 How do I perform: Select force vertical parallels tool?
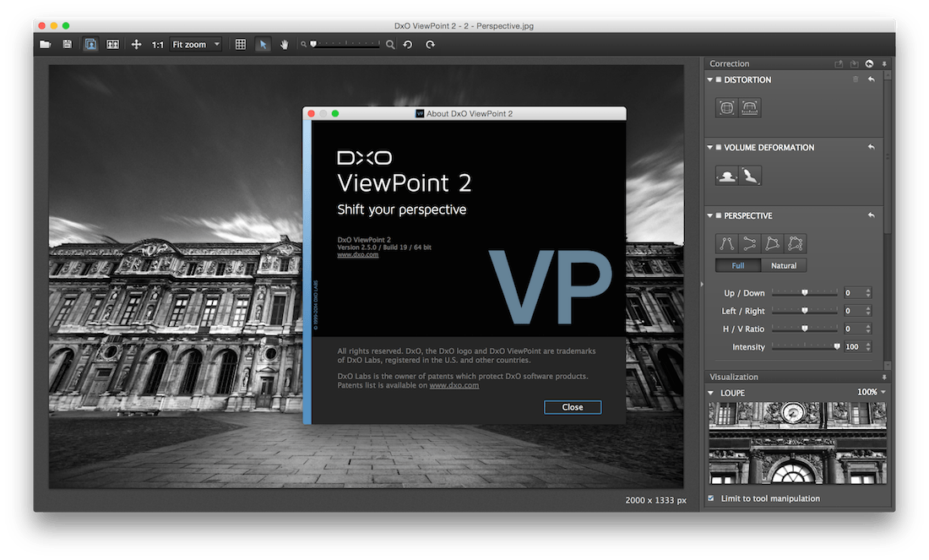tap(727, 243)
